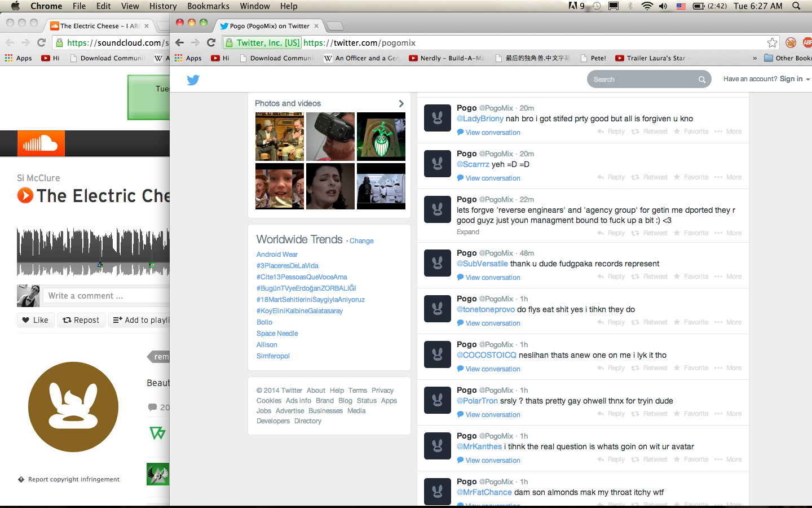Click Change next to Worldwide Trends
812x508 pixels.
(361, 241)
